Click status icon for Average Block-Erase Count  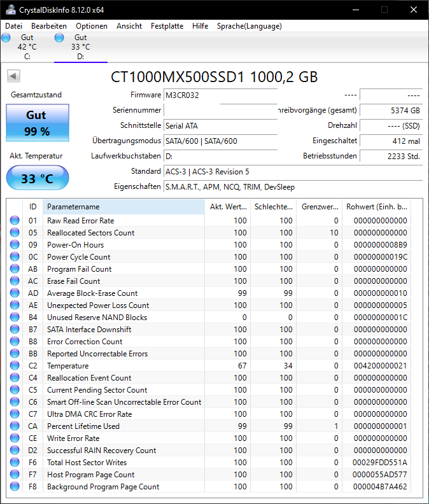(15, 293)
